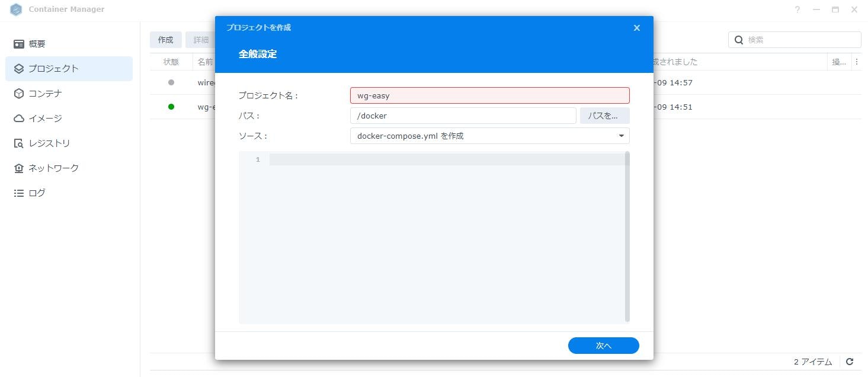The height and width of the screenshot is (377, 868).
Task: Click the 詳細 toolbar button
Action: click(200, 40)
